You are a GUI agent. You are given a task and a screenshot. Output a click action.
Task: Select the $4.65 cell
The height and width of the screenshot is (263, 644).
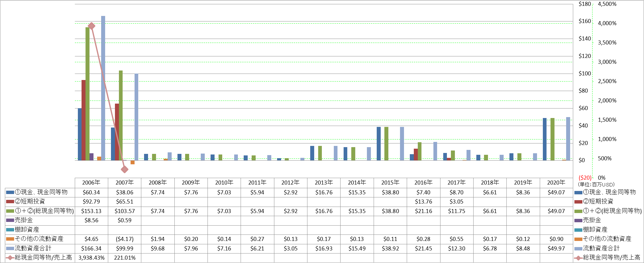click(91, 239)
